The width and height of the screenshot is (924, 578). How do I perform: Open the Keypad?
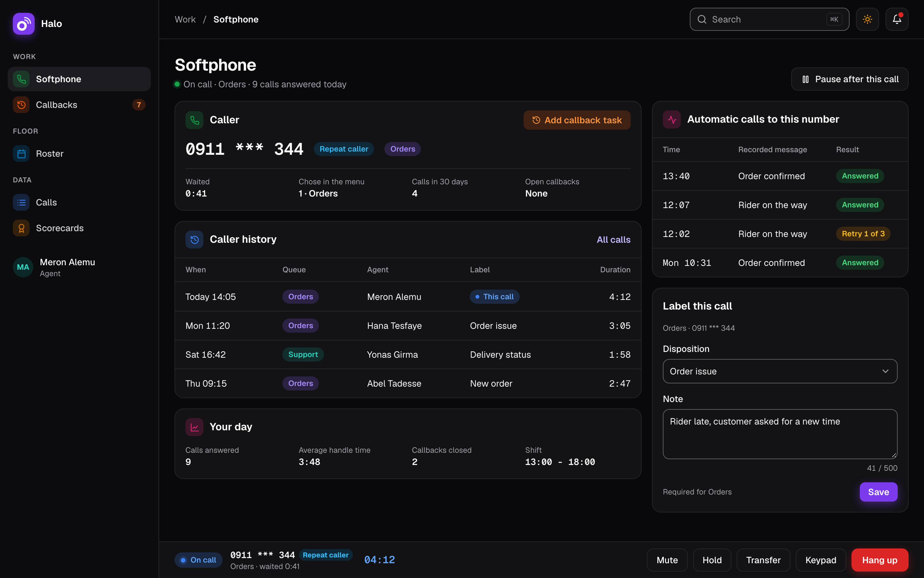tap(821, 560)
